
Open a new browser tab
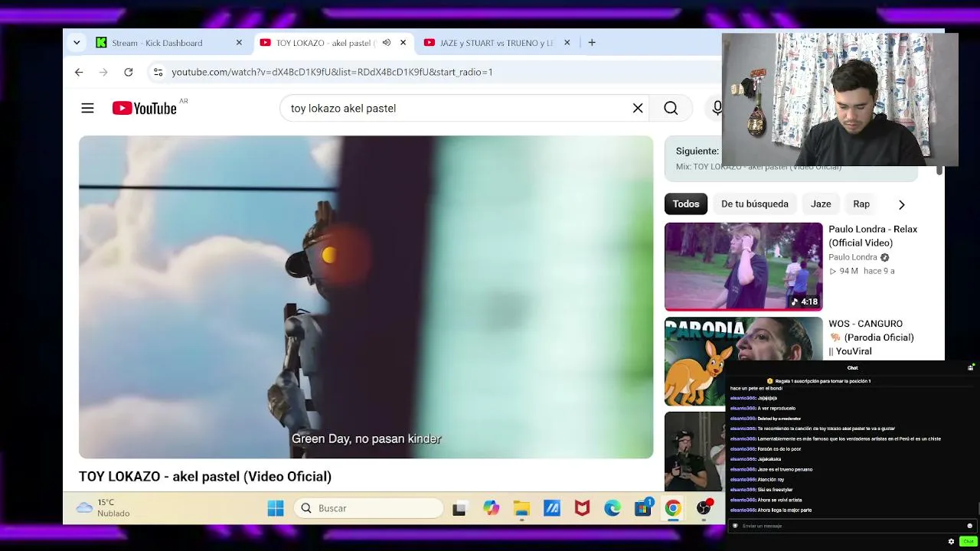click(592, 43)
